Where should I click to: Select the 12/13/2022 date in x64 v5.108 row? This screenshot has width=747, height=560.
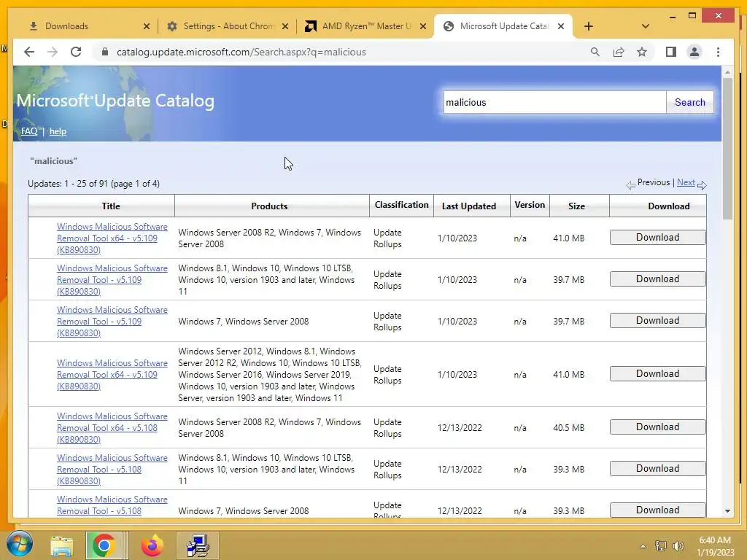[460, 427]
